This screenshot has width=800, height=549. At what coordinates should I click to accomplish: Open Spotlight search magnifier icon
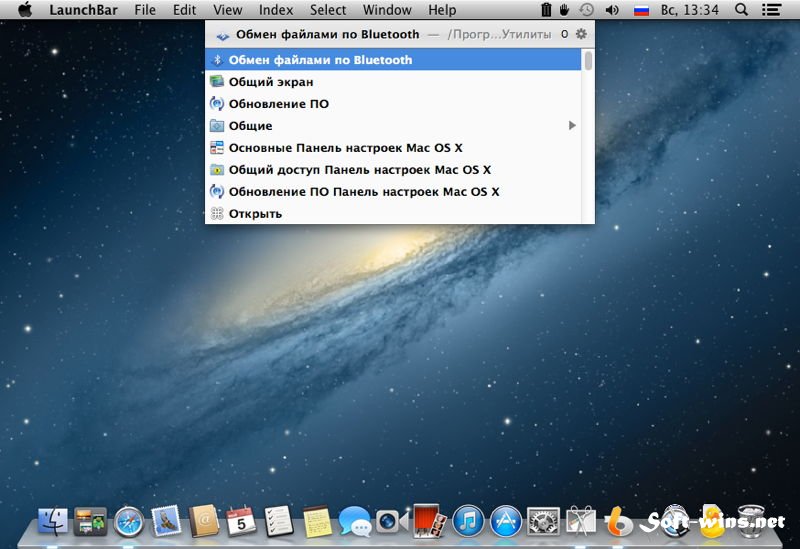(x=741, y=10)
